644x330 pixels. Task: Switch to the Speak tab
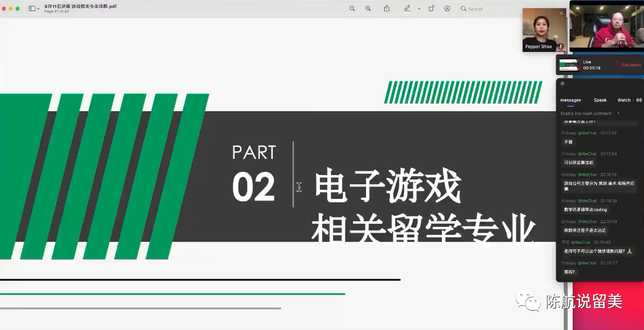[x=600, y=100]
